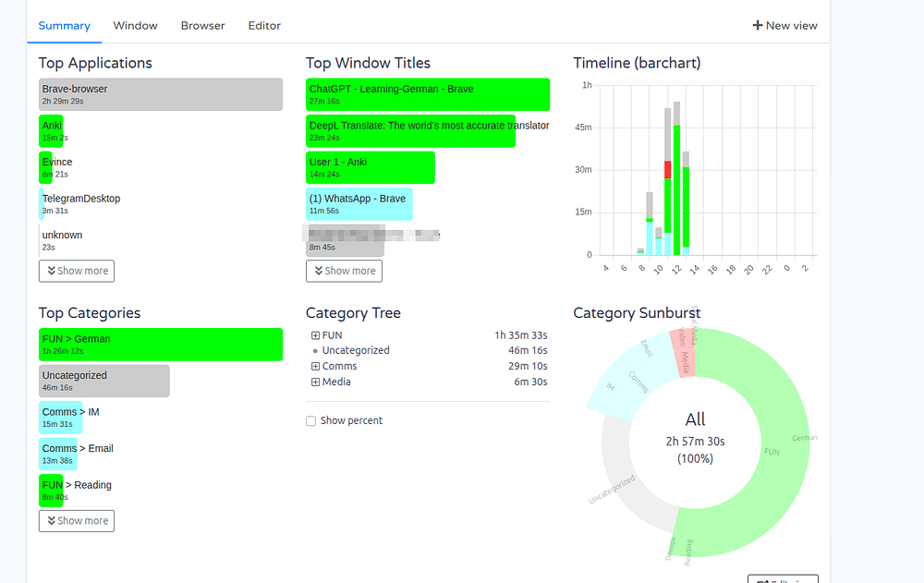Select TelegramDesktop application entry
This screenshot has height=583, width=924.
click(80, 204)
